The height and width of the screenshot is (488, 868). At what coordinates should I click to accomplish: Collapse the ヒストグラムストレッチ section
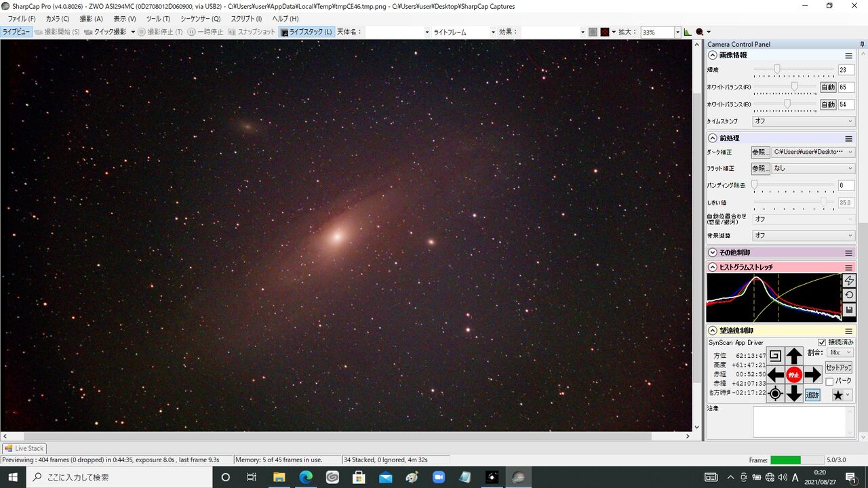click(712, 268)
